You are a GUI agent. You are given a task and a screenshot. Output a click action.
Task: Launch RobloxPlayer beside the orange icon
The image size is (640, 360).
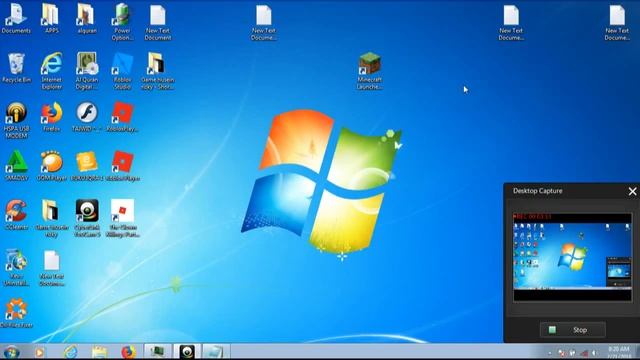point(122,166)
